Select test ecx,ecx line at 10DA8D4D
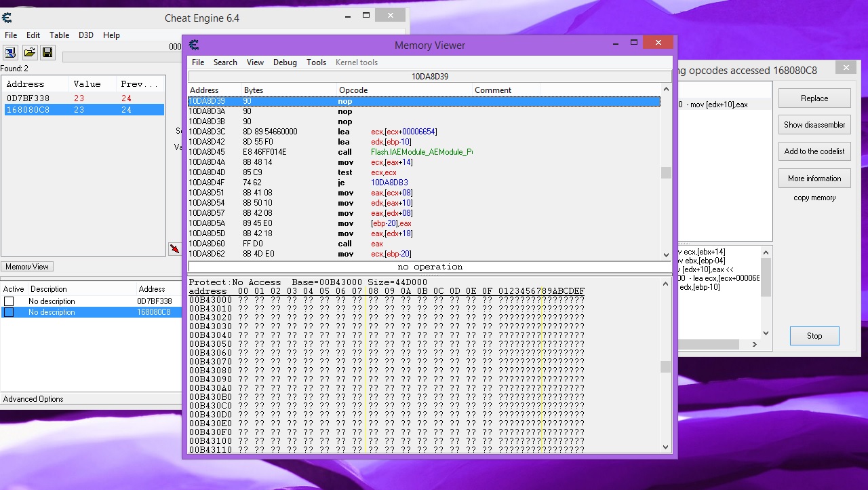The width and height of the screenshot is (868, 490). (x=424, y=172)
